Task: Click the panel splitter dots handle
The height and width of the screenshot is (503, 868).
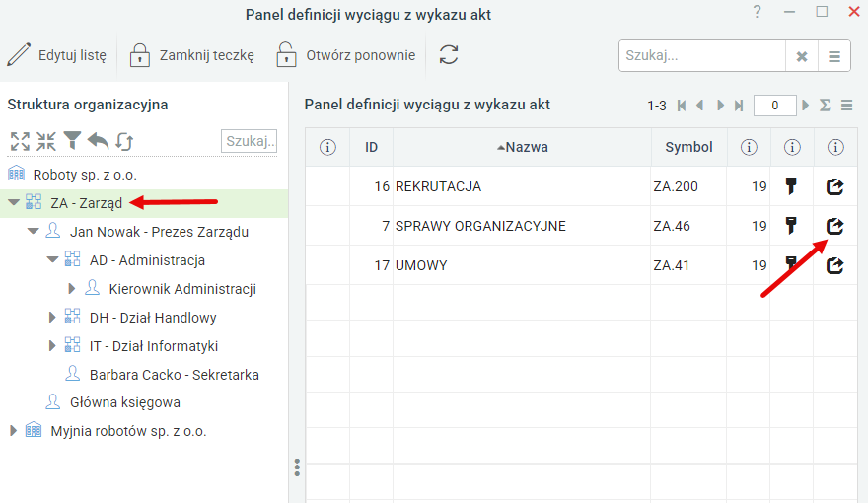Action: coord(297,467)
